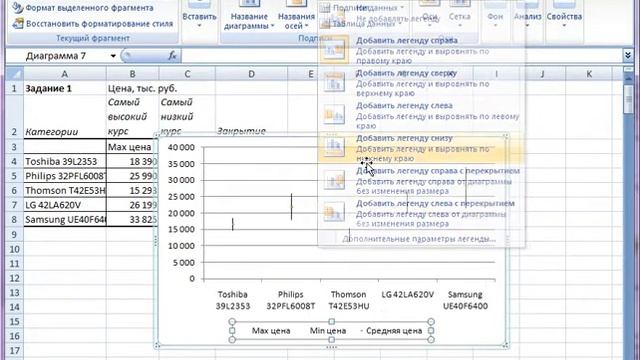Choose Добавить легенду справа с перекрытием
640x360 pixels.
pos(420,180)
